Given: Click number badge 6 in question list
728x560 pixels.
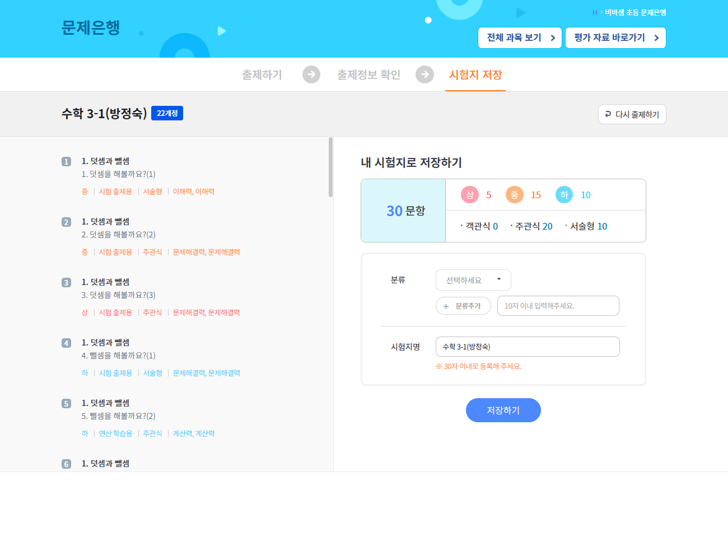Looking at the screenshot, I should (x=66, y=464).
